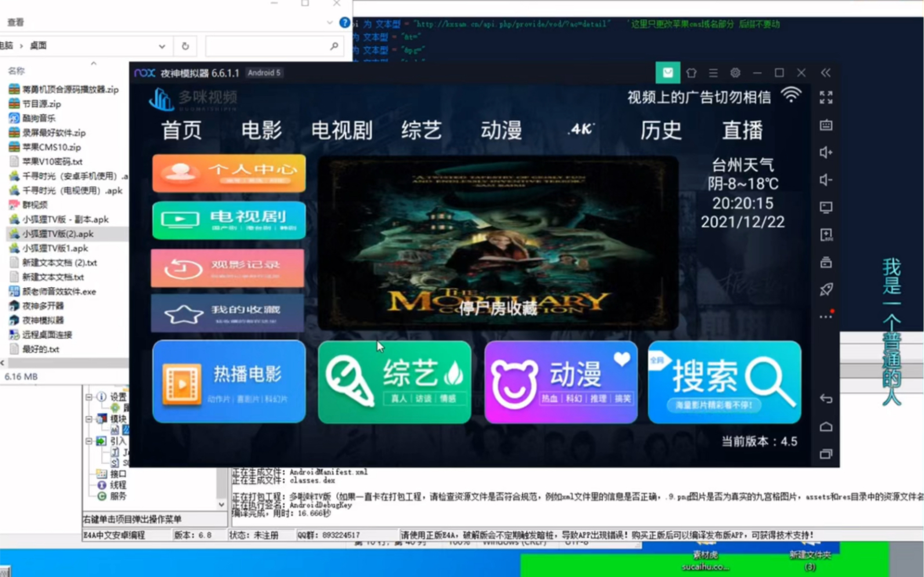This screenshot has width=924, height=577.
Task: Click the scroll-down arrow in project tree
Action: click(222, 505)
